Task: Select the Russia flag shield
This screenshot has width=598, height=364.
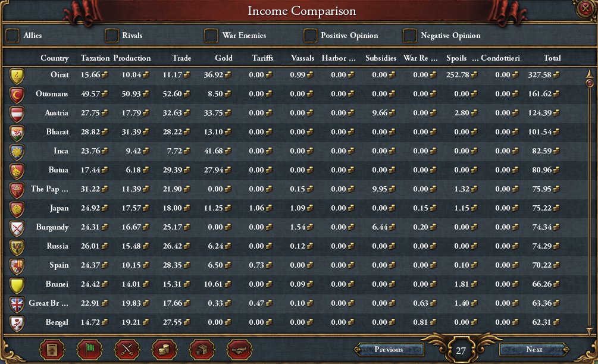Action: coord(17,247)
